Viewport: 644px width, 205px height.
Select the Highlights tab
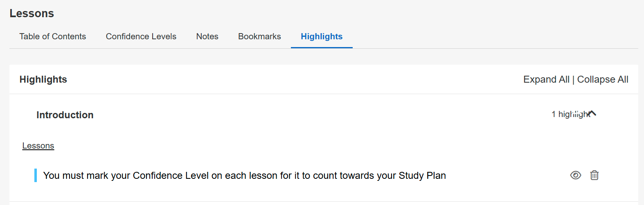pyautogui.click(x=322, y=36)
